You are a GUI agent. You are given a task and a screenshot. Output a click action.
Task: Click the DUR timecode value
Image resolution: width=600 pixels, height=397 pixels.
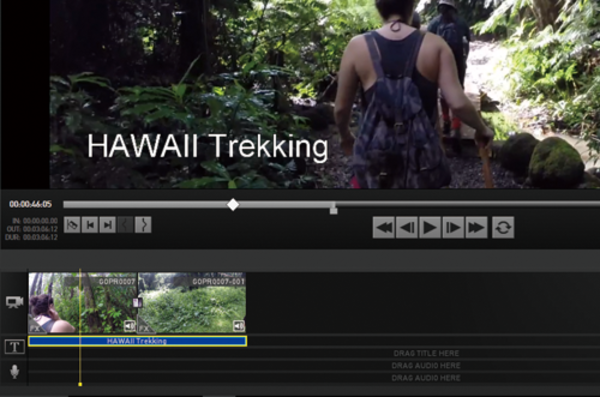point(40,237)
